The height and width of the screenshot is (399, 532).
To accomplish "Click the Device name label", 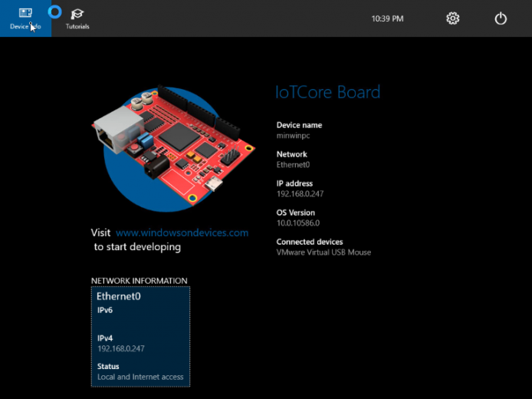I will point(299,125).
